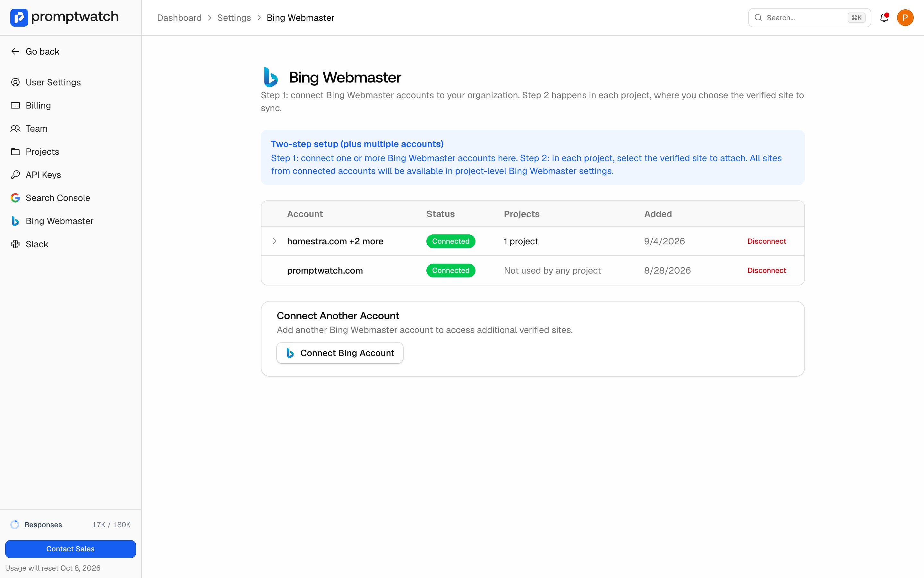Click the Account column header
The image size is (924, 578).
point(305,214)
